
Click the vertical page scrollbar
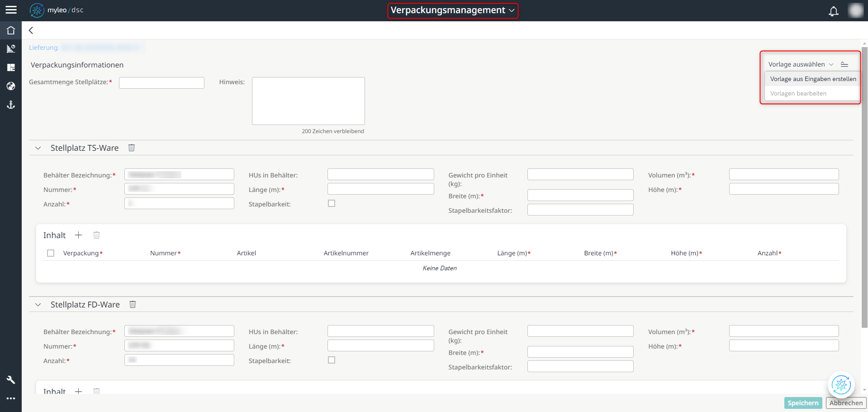tap(864, 187)
